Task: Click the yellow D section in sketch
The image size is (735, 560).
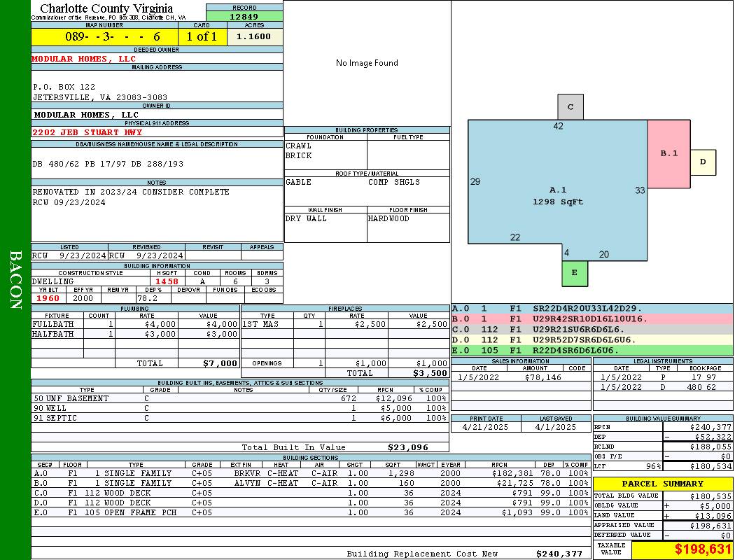Action: pyautogui.click(x=703, y=162)
